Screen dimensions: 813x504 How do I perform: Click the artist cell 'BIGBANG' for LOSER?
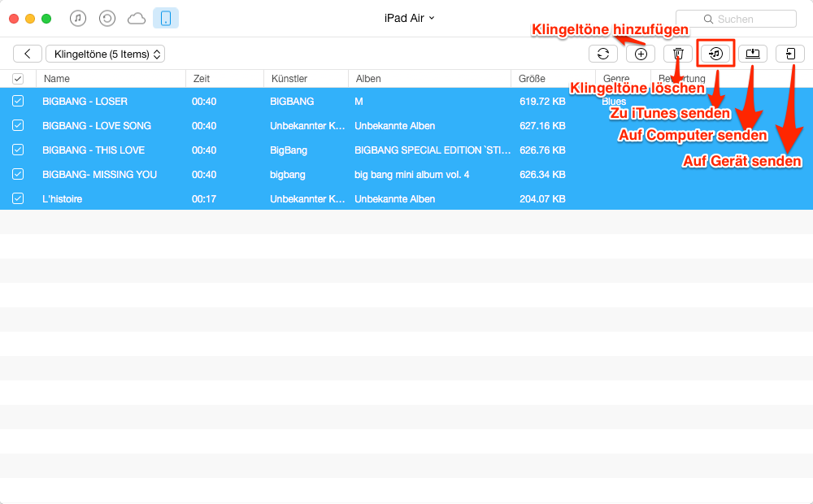[292, 102]
